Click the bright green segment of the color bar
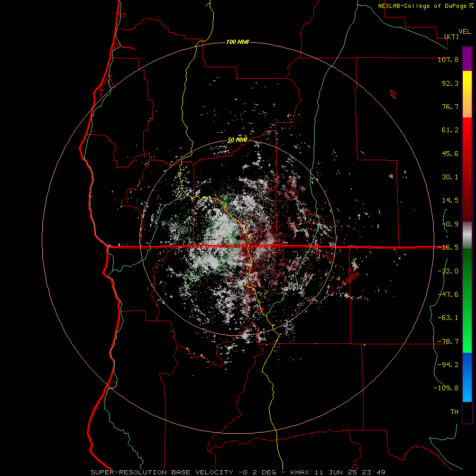Viewport: 476px width, 476px height. (467, 300)
